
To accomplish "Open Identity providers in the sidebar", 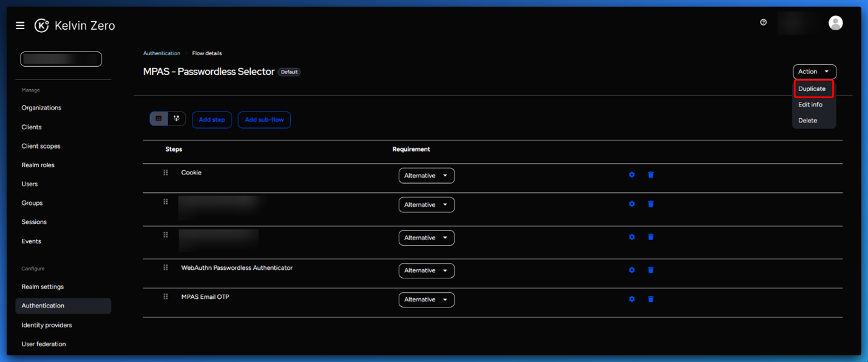I will [47, 325].
